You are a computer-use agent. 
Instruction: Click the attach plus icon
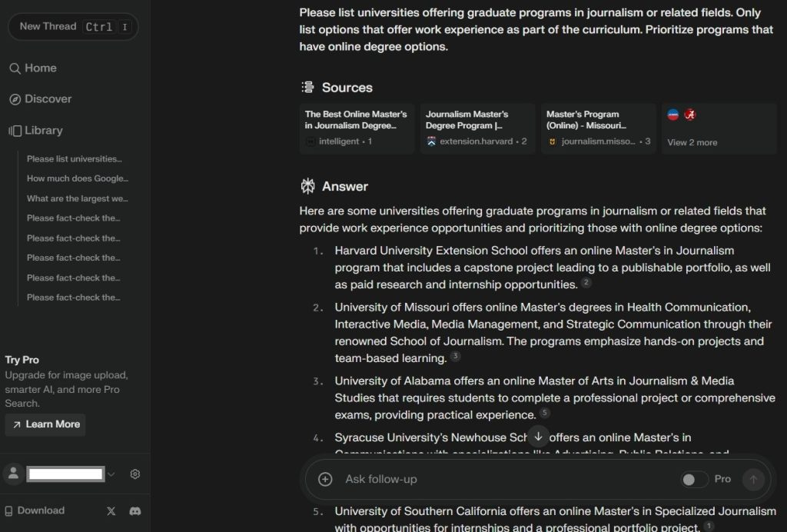[325, 479]
